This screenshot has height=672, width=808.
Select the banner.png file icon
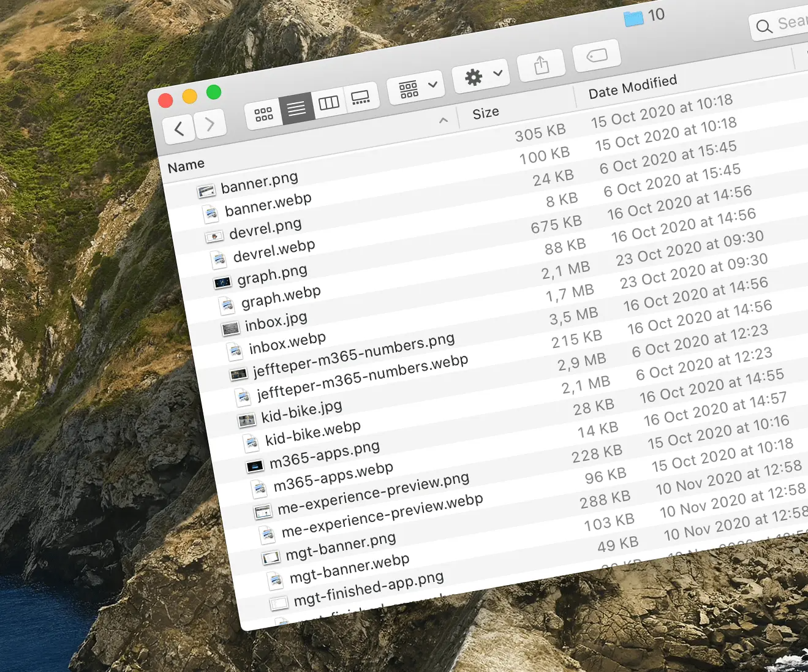[206, 191]
